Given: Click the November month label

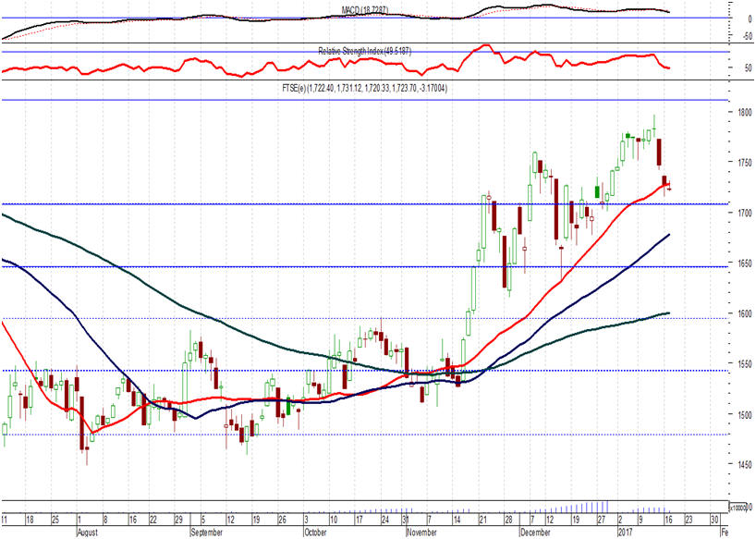Looking at the screenshot, I should [x=421, y=533].
